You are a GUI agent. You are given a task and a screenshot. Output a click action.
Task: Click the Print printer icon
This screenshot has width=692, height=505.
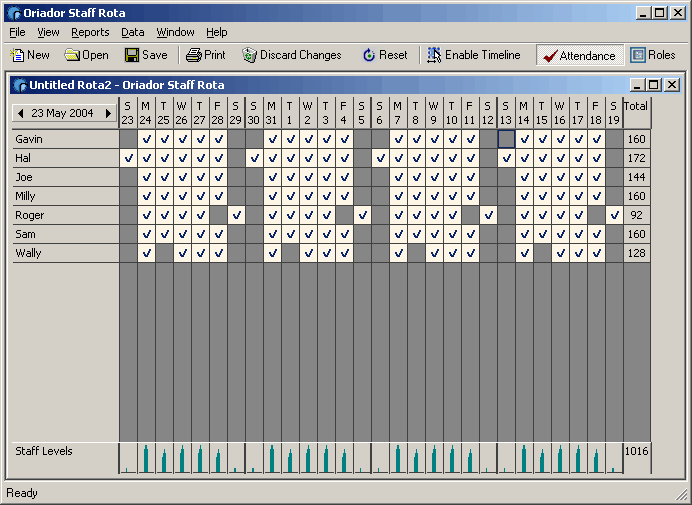coord(193,55)
